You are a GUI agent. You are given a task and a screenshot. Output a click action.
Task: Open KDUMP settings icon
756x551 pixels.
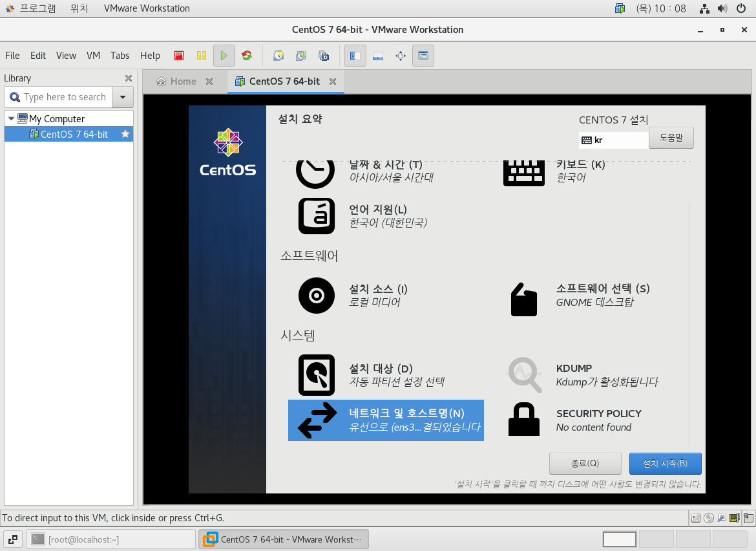pos(525,375)
